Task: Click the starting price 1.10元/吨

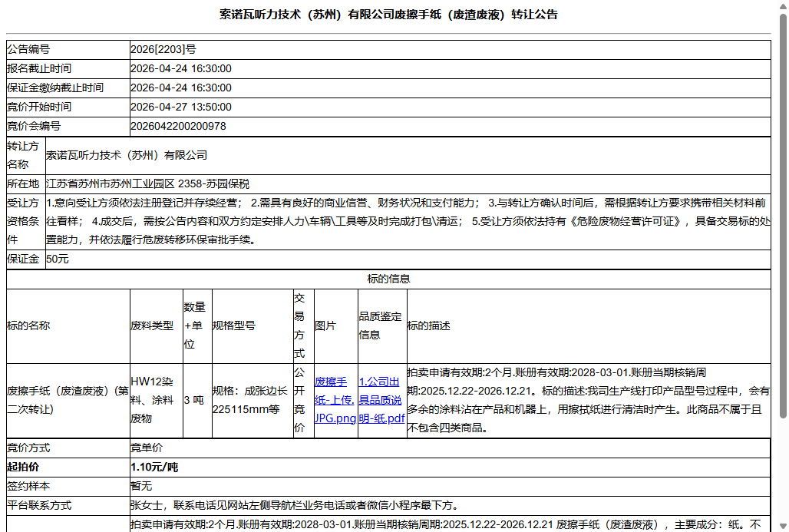Action: click(154, 467)
